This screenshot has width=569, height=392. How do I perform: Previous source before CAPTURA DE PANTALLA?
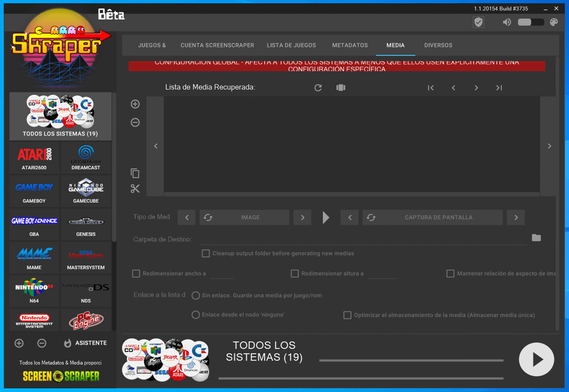[x=350, y=217]
